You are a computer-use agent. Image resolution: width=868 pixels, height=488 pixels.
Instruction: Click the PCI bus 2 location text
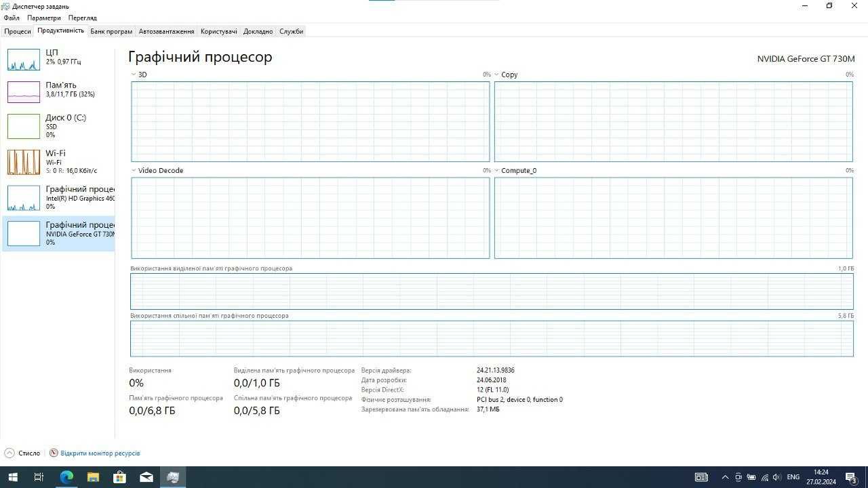[x=519, y=400]
